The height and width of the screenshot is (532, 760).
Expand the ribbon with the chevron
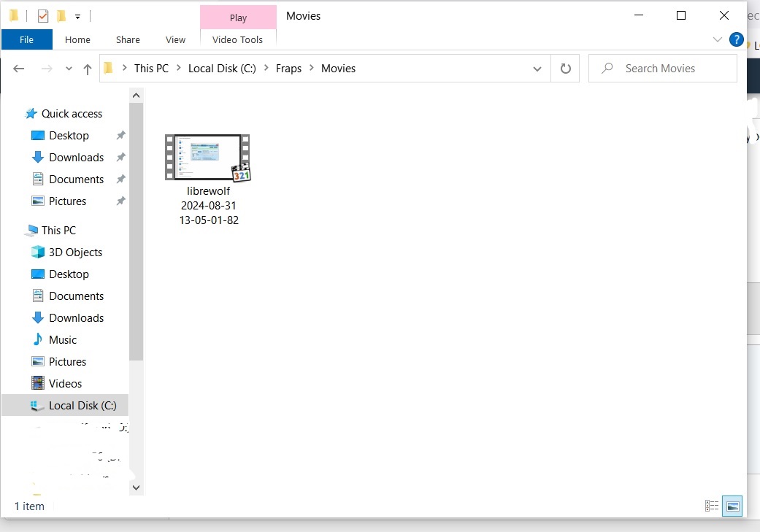point(718,39)
